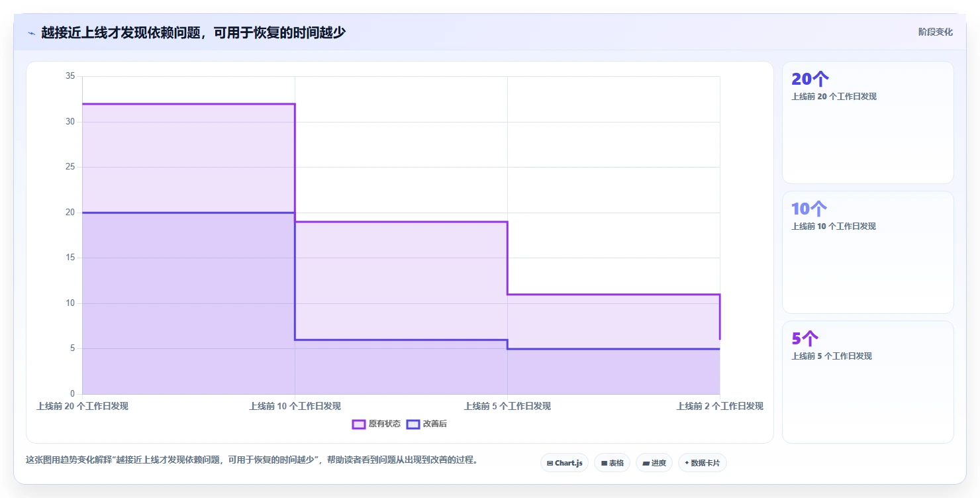Open the 5个 data card
The image size is (980, 498).
point(867,382)
